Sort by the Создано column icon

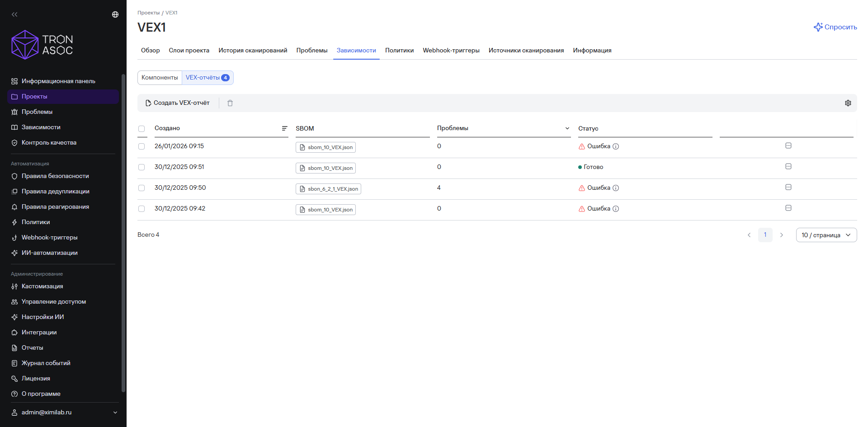pyautogui.click(x=284, y=128)
